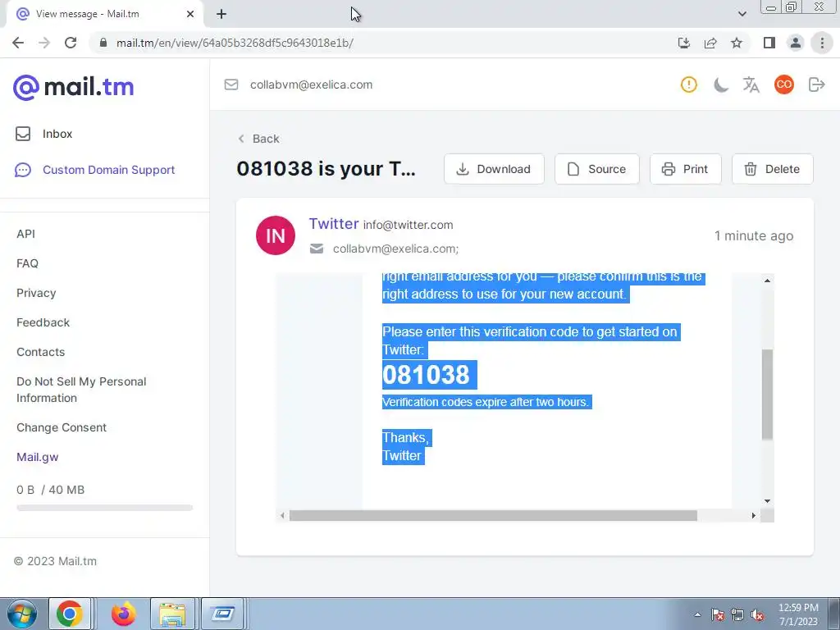
Task: Click the muted volume tray icon
Action: [x=757, y=614]
